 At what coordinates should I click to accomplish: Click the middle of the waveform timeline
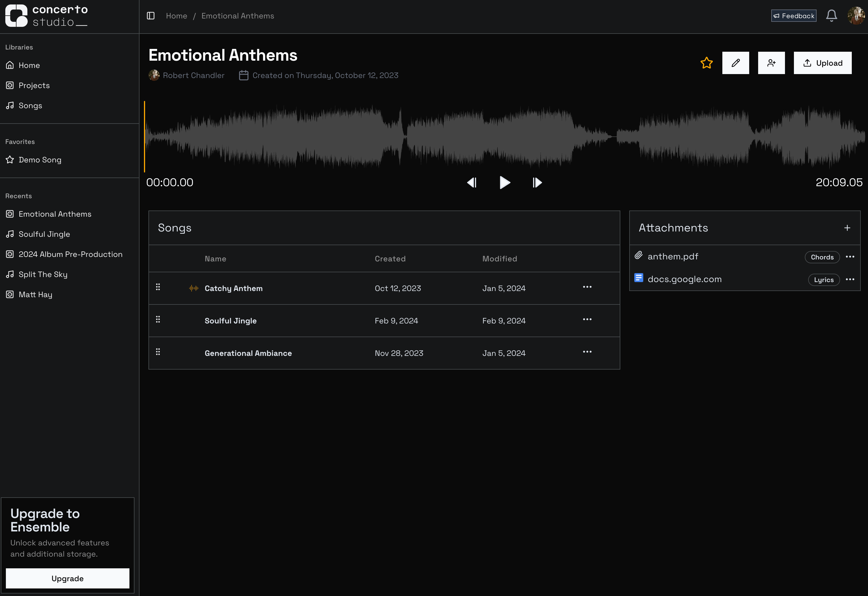pyautogui.click(x=504, y=137)
